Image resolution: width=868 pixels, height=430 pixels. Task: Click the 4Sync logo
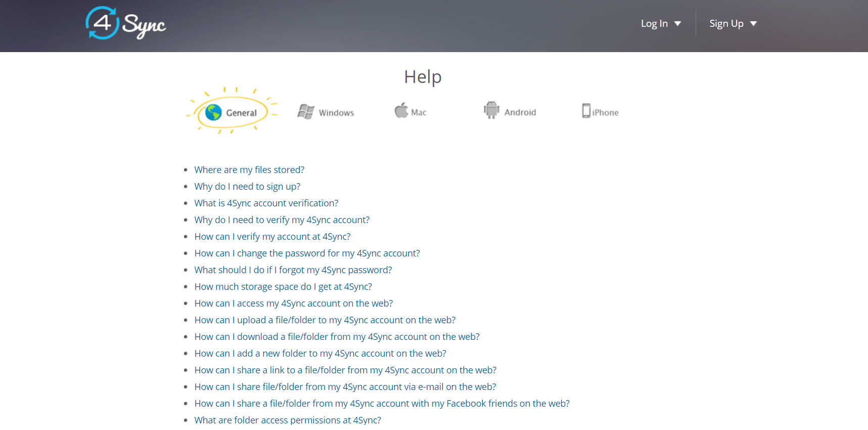(126, 23)
